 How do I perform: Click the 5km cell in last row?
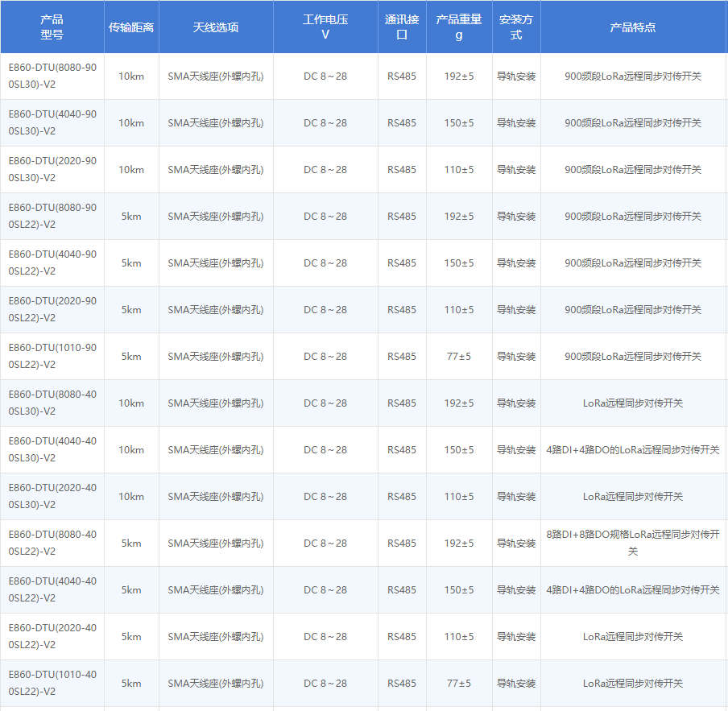click(131, 683)
